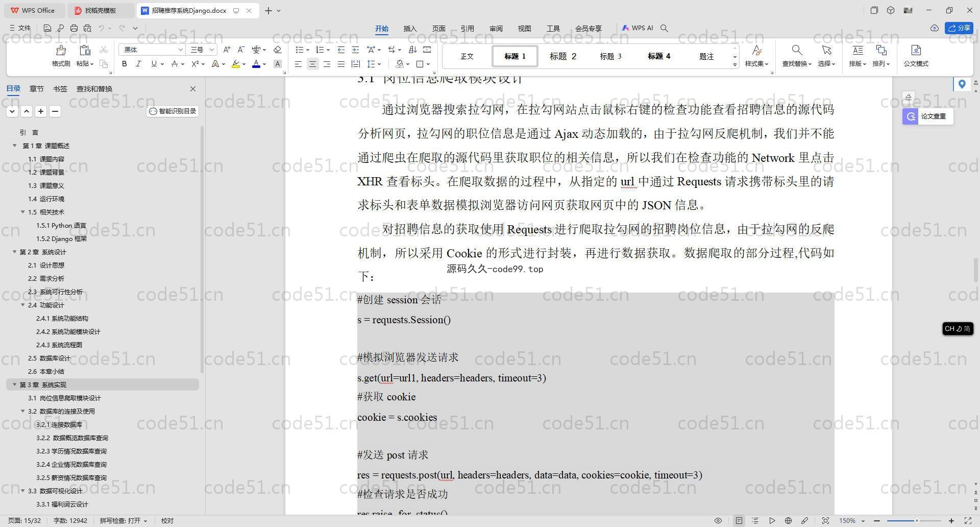
Task: Click the 分享 (Share) button
Action: pyautogui.click(x=959, y=28)
